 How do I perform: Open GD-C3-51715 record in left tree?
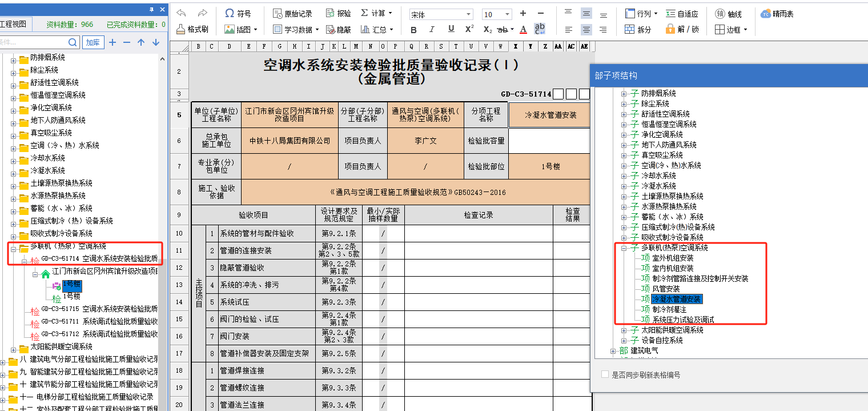(99, 309)
